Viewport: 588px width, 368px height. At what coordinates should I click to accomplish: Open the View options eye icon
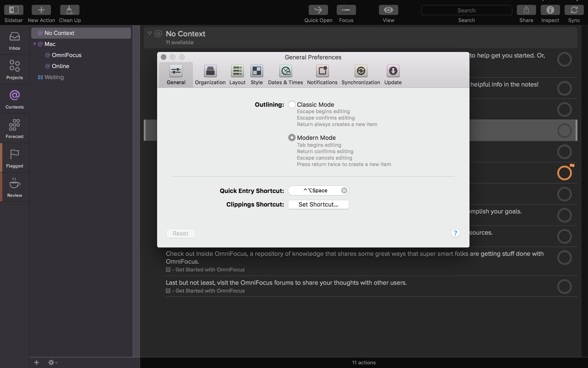(388, 10)
